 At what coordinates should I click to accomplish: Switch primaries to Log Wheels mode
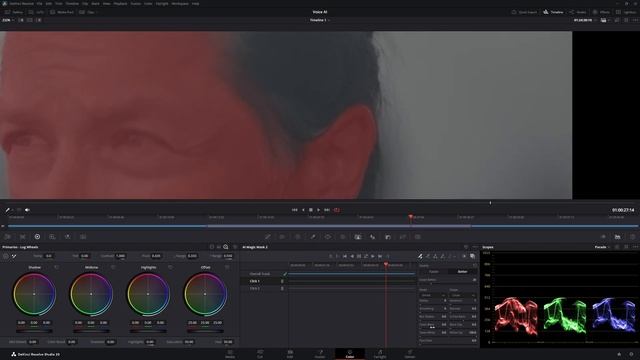[225, 247]
